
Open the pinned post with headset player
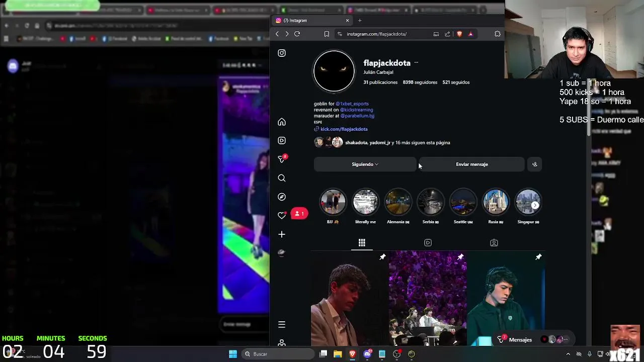pos(506,298)
